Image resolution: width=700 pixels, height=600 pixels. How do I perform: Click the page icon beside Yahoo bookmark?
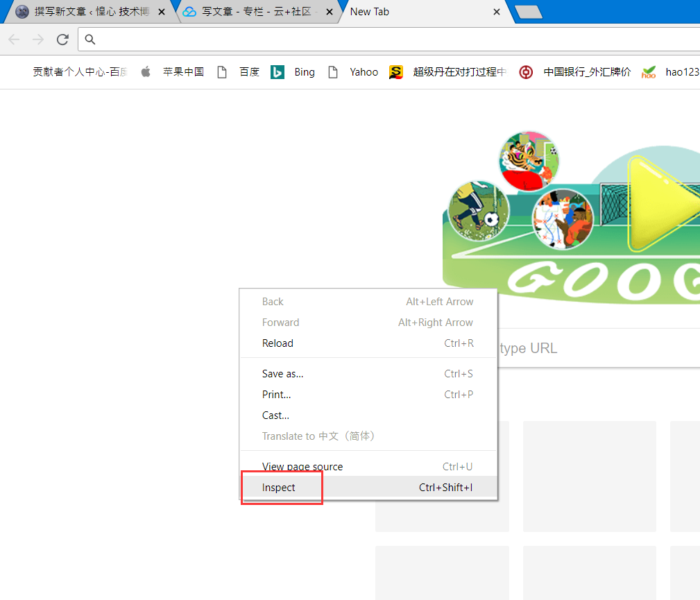tap(332, 72)
